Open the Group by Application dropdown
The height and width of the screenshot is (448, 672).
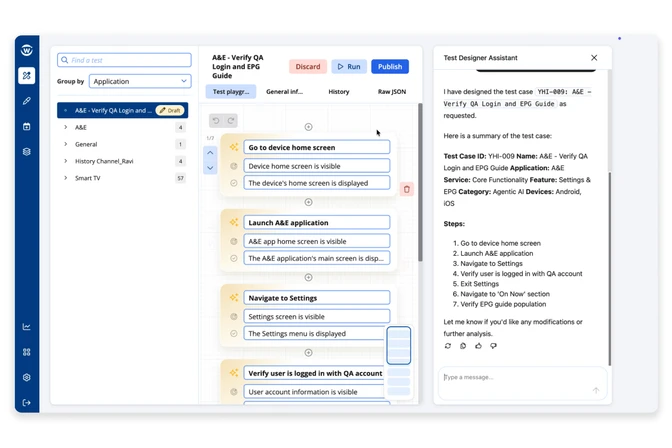click(x=140, y=81)
